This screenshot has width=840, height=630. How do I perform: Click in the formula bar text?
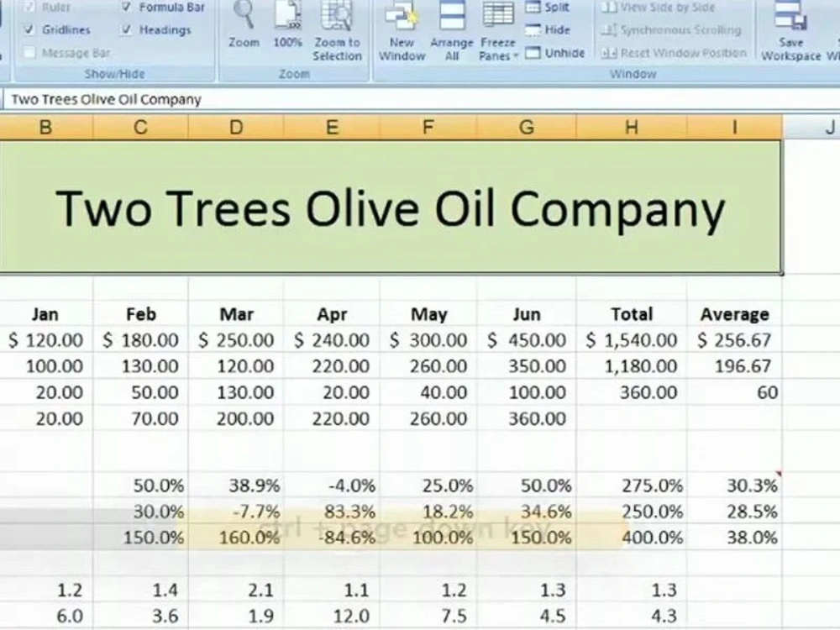106,100
